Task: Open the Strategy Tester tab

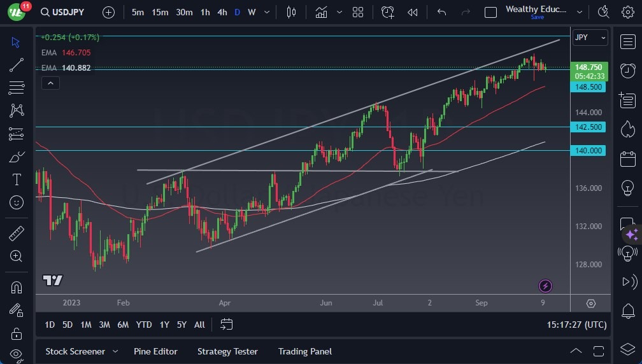Action: tap(227, 351)
